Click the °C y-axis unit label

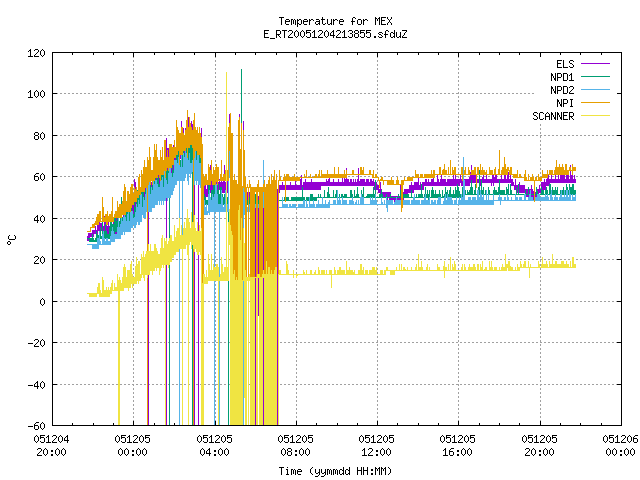point(11,240)
